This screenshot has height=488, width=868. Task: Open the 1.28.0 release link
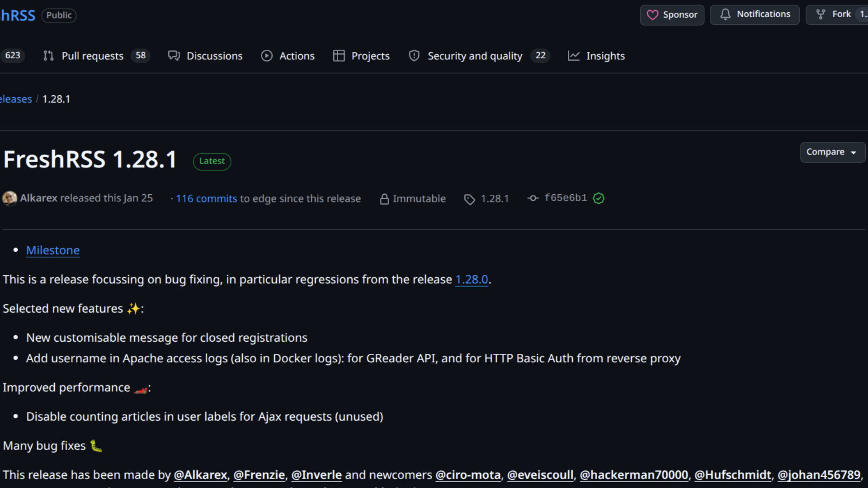[x=472, y=280]
